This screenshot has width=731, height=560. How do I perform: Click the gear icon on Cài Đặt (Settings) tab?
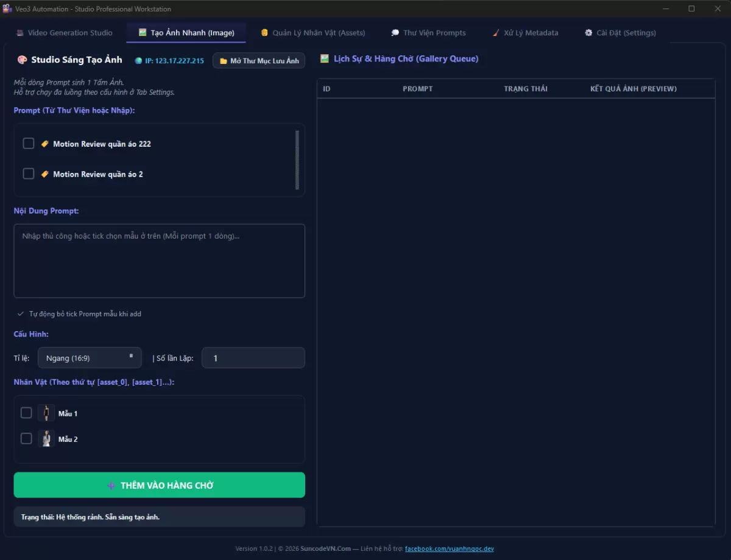(588, 32)
